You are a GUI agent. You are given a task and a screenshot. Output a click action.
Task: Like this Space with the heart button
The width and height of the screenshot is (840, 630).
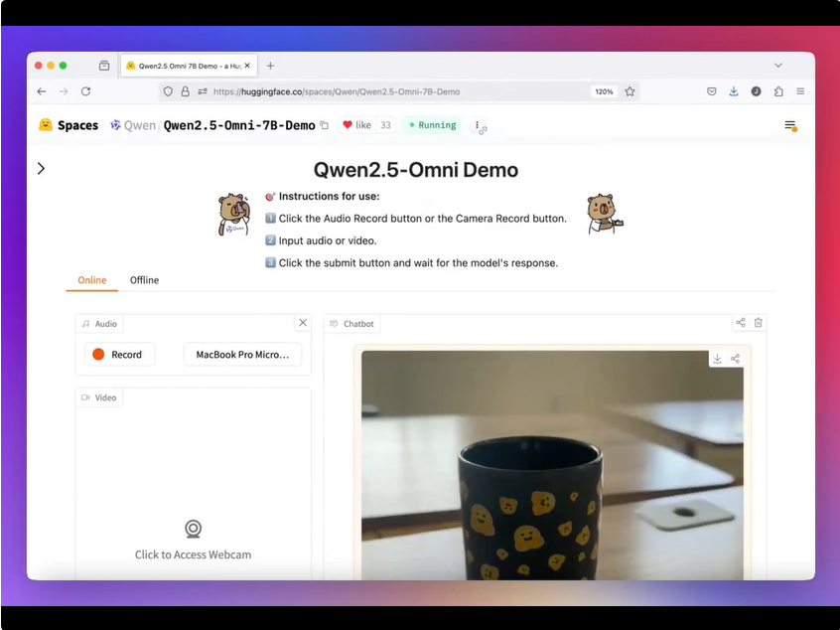356,125
